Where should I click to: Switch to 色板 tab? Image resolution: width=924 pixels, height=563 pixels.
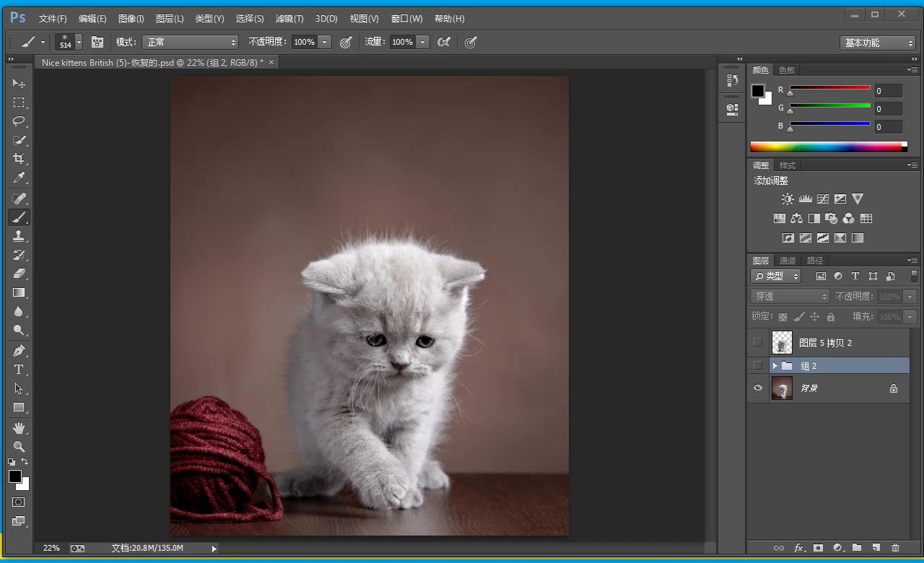click(787, 70)
